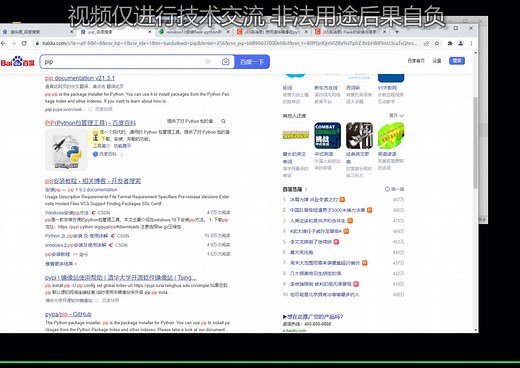Click the browser forward arrow
The image size is (520, 368).
coord(14,43)
